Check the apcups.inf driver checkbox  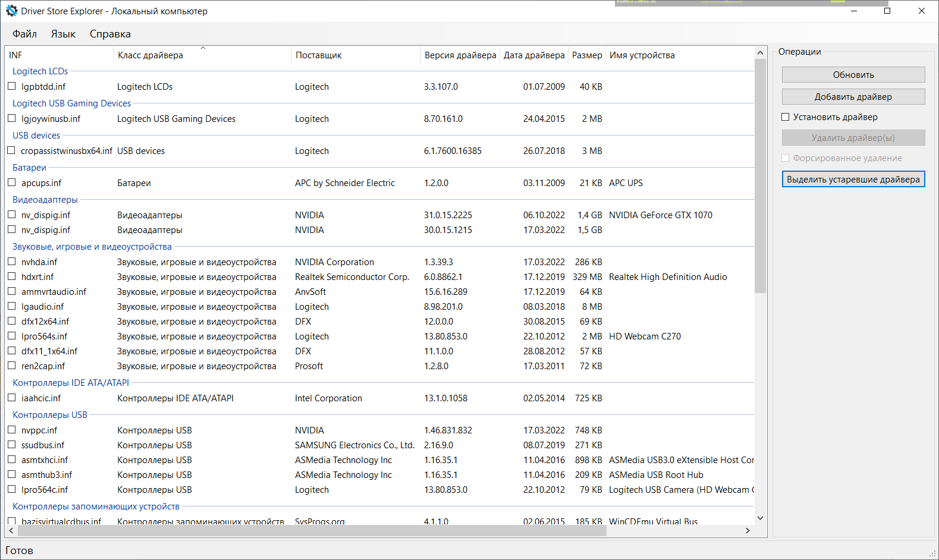coord(12,183)
